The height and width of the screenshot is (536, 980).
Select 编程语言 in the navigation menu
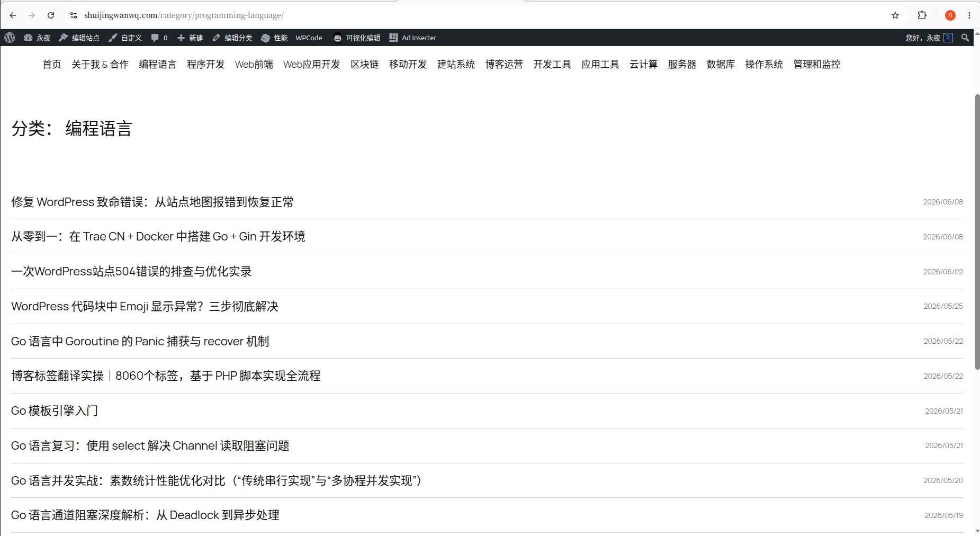158,64
